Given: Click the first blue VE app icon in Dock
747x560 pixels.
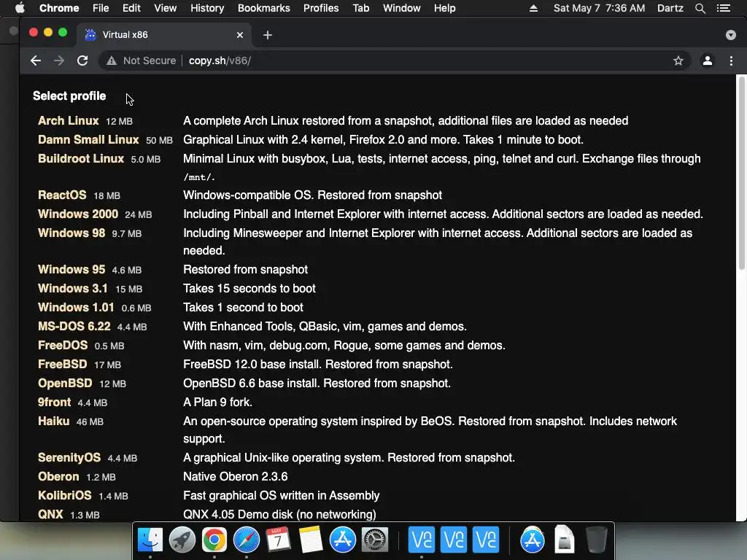Looking at the screenshot, I should 421,540.
